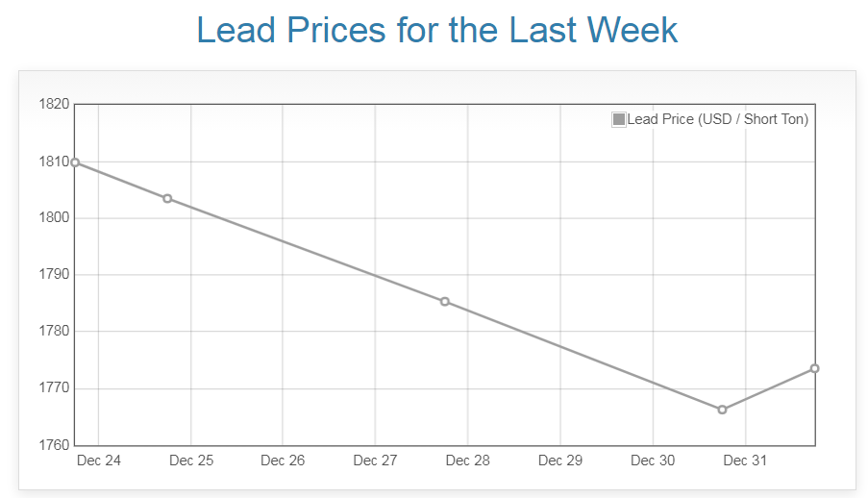This screenshot has height=498, width=868.
Task: Click the Dec 31 x-axis label
Action: (745, 461)
